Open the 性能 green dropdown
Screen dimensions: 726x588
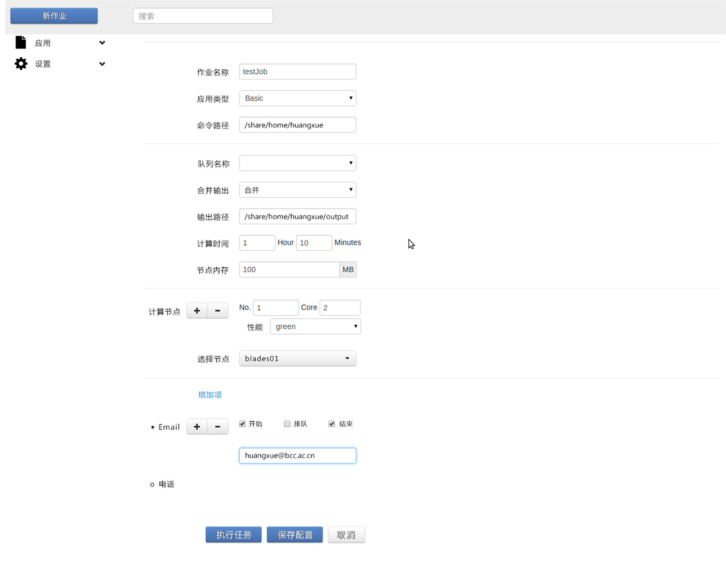(315, 327)
